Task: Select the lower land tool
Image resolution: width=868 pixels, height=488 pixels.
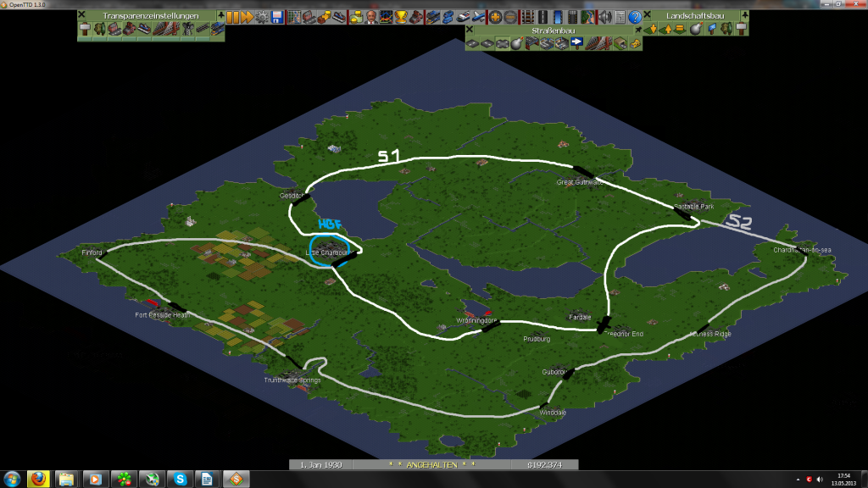Action: click(x=652, y=28)
